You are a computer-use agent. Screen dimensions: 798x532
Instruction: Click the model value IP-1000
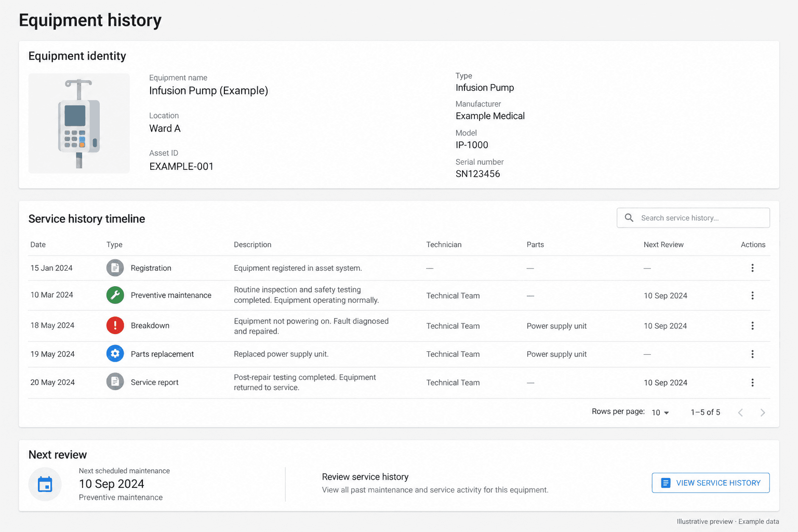pyautogui.click(x=472, y=145)
